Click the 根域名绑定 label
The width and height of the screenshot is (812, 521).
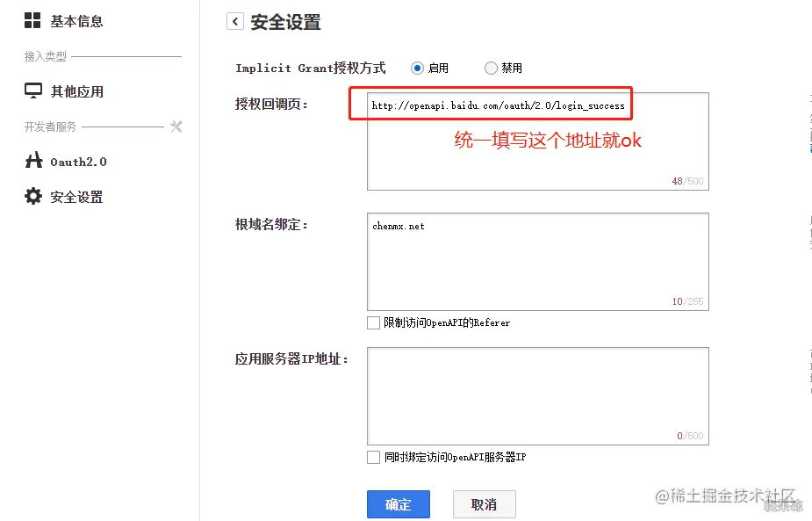coord(271,224)
